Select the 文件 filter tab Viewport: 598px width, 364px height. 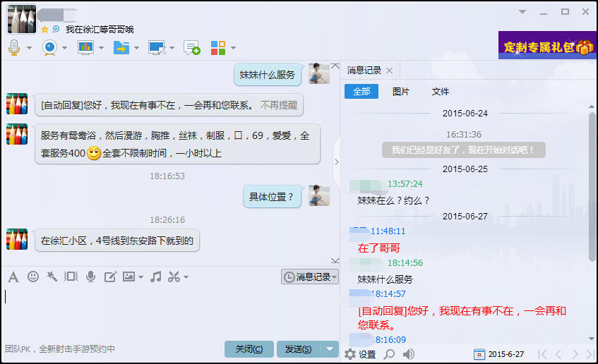pos(441,92)
